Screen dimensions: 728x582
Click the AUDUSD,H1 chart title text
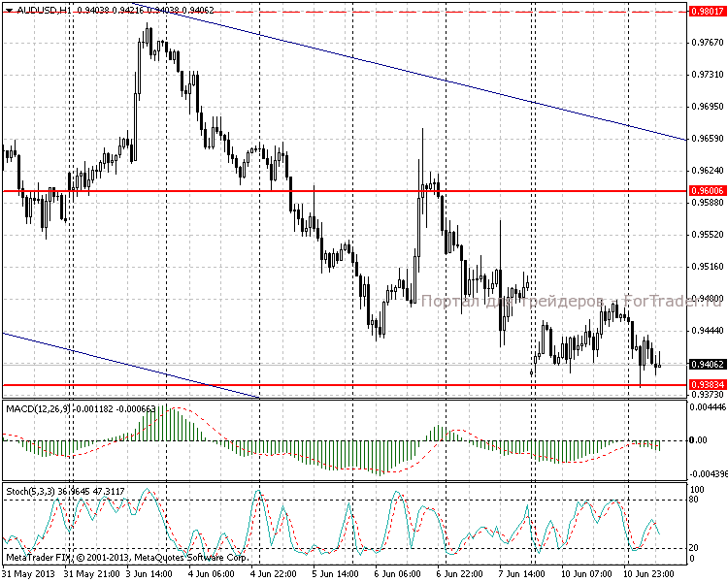pos(43,10)
